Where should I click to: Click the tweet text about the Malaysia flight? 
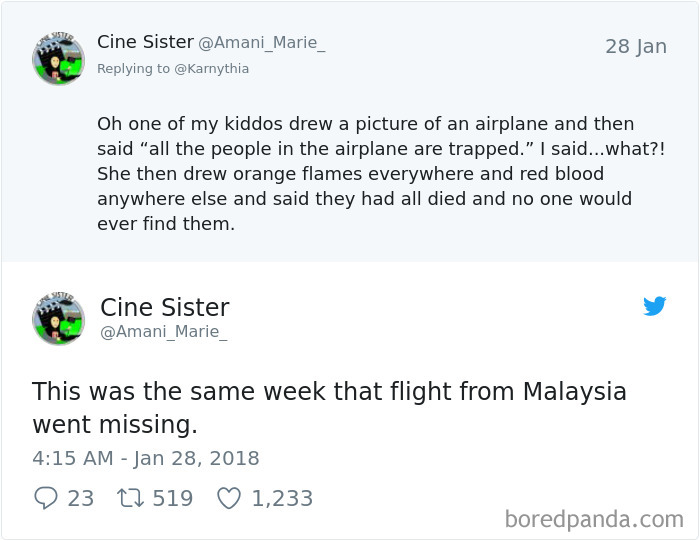click(x=329, y=407)
